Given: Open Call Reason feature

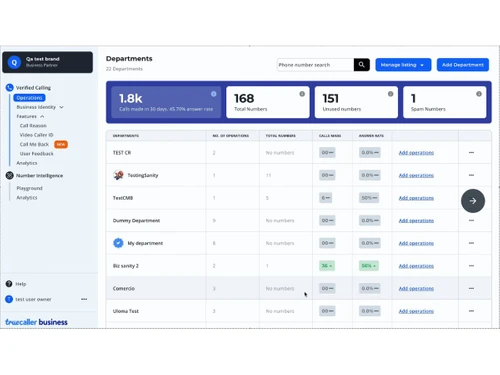Looking at the screenshot, I should [x=33, y=126].
